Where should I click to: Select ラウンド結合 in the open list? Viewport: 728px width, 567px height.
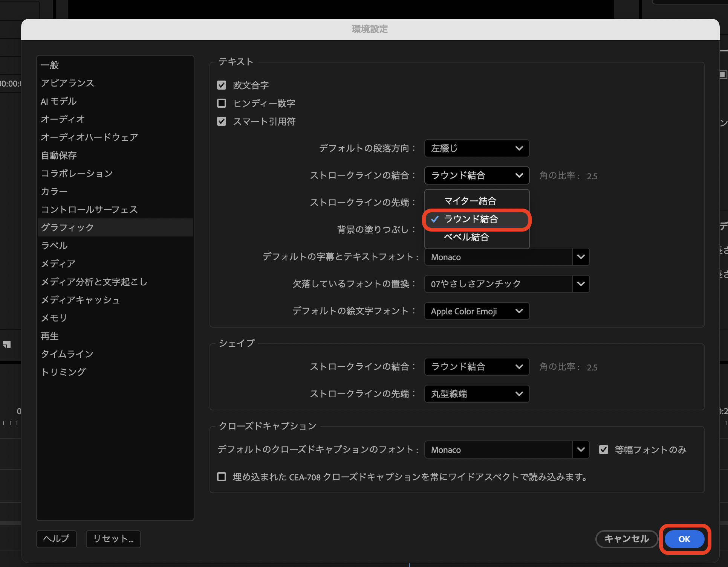(x=471, y=219)
